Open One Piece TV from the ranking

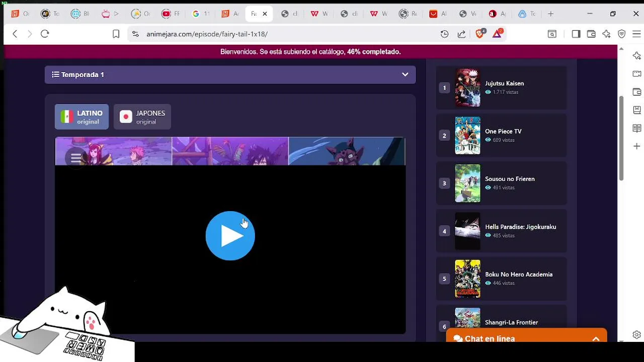[503, 131]
